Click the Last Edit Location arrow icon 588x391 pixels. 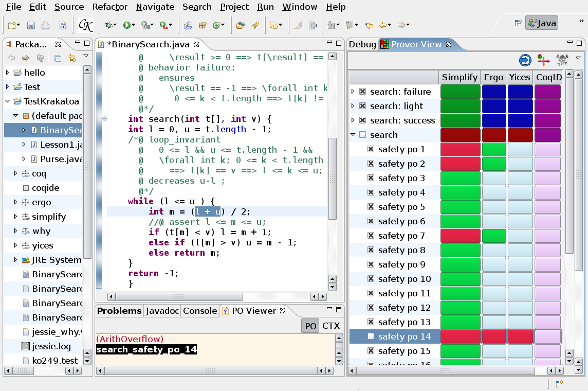[x=369, y=25]
